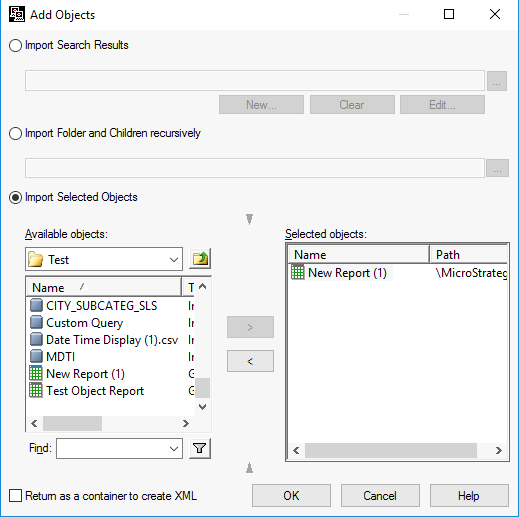This screenshot has height=517, width=519.
Task: Click the New... search button
Action: tap(261, 105)
